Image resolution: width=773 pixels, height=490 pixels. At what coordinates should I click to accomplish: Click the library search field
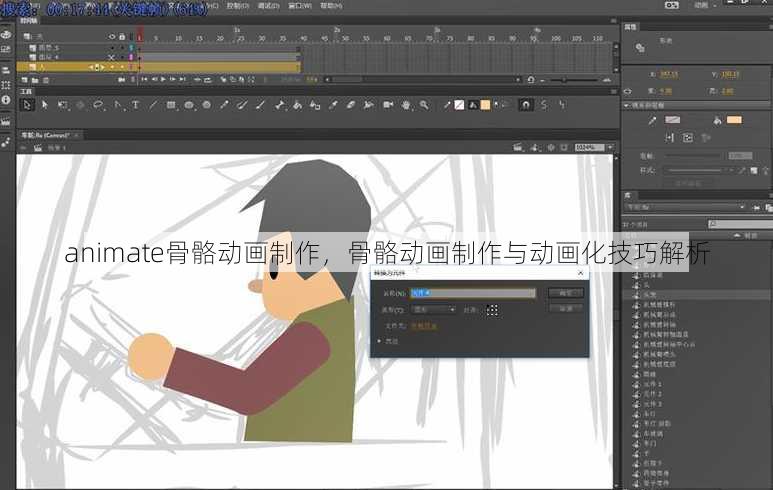[740, 224]
